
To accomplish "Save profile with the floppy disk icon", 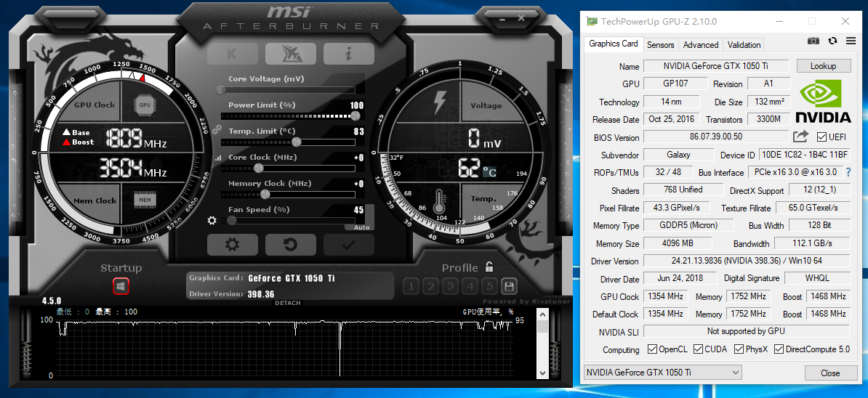I will (510, 286).
